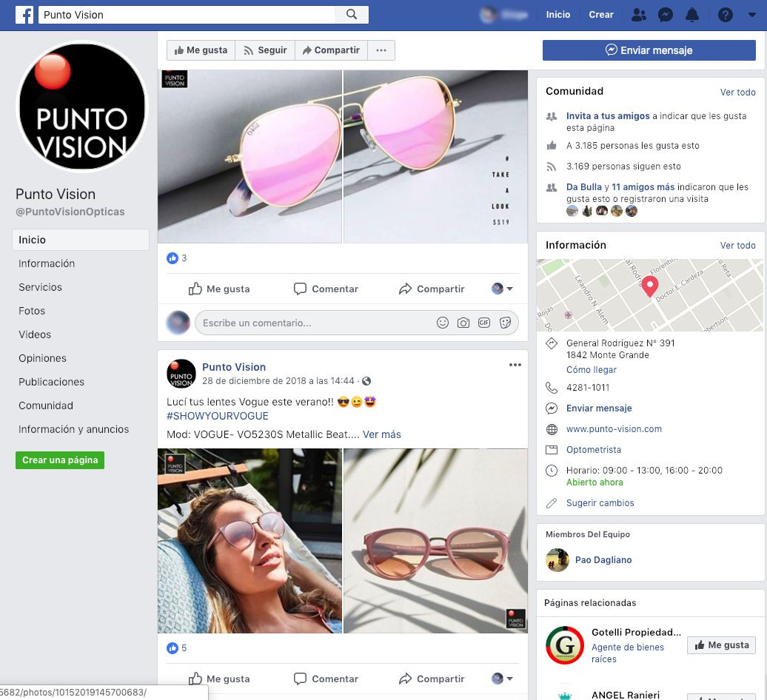Click the search field containing Punto Vision
The width and height of the screenshot is (767, 700).
[187, 15]
